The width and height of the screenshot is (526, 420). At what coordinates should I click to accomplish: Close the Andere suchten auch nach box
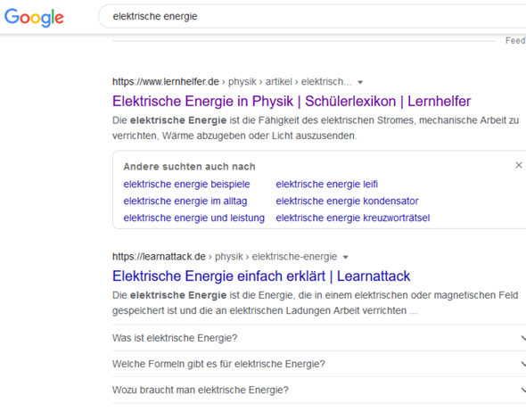pyautogui.click(x=519, y=165)
